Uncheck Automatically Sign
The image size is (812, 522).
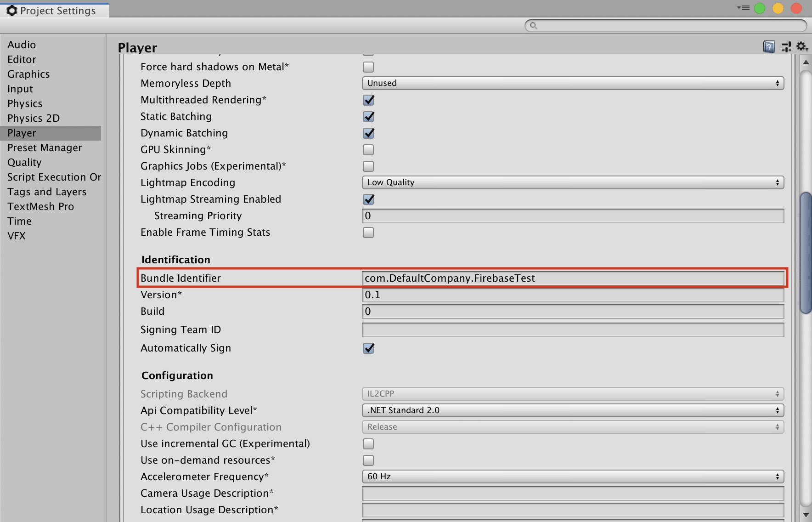coord(368,348)
